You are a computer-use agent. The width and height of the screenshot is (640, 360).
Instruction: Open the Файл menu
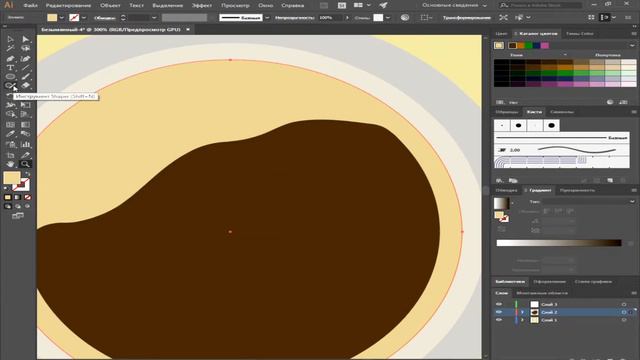[31, 5]
